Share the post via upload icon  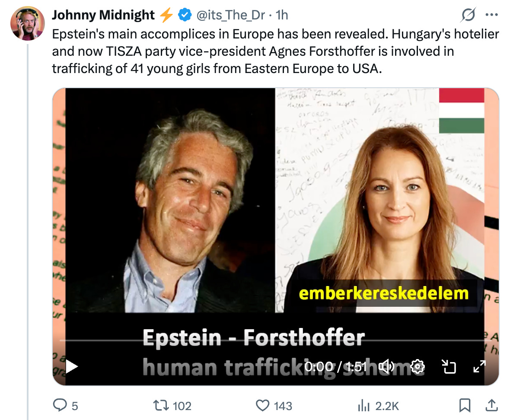[492, 405]
